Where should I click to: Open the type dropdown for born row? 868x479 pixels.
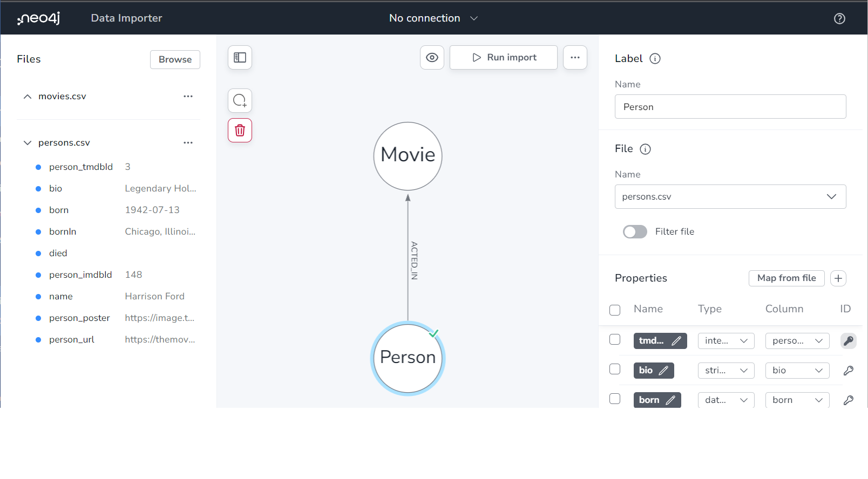click(726, 400)
